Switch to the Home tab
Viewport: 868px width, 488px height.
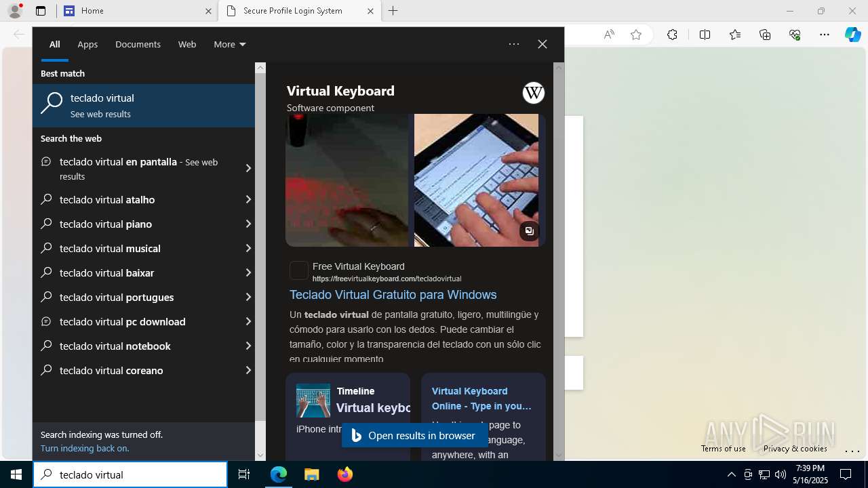[137, 11]
